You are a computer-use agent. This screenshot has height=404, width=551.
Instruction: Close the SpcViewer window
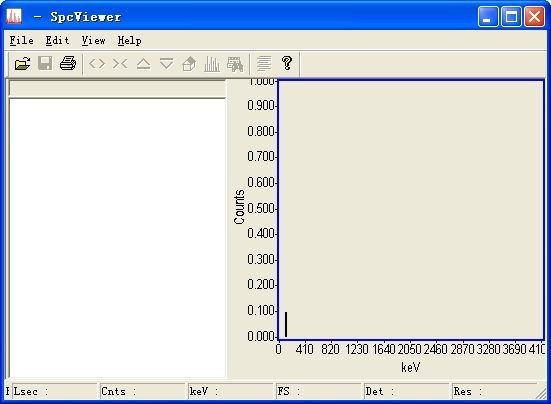[x=534, y=17]
